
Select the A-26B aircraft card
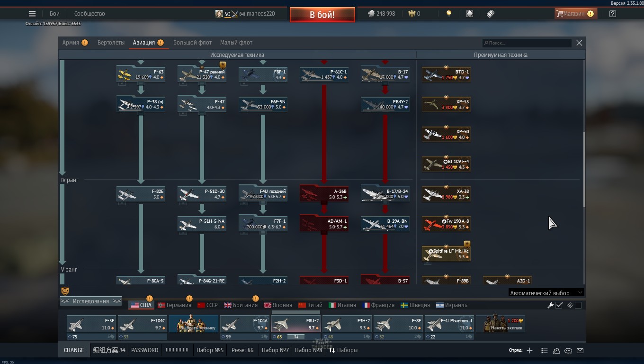pos(324,194)
